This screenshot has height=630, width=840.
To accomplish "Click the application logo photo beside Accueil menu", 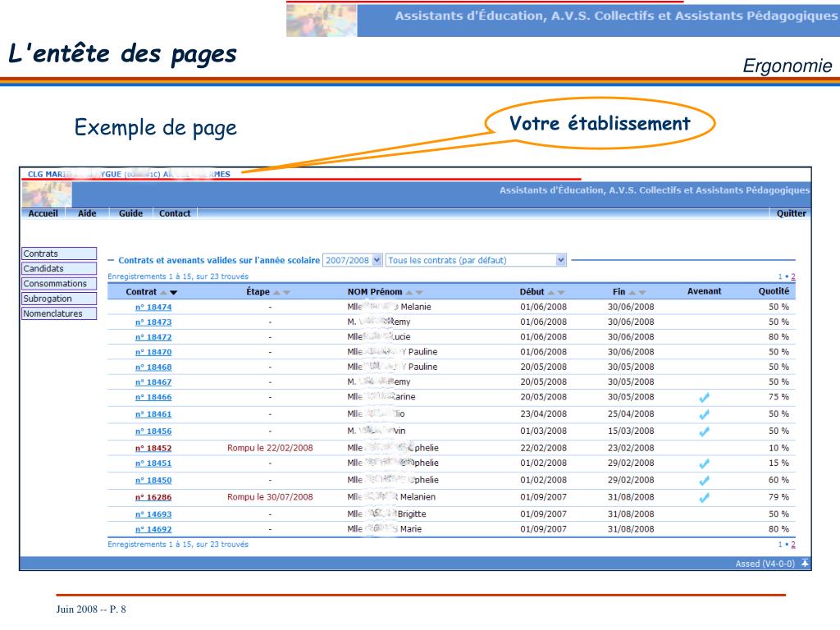I will [x=47, y=194].
